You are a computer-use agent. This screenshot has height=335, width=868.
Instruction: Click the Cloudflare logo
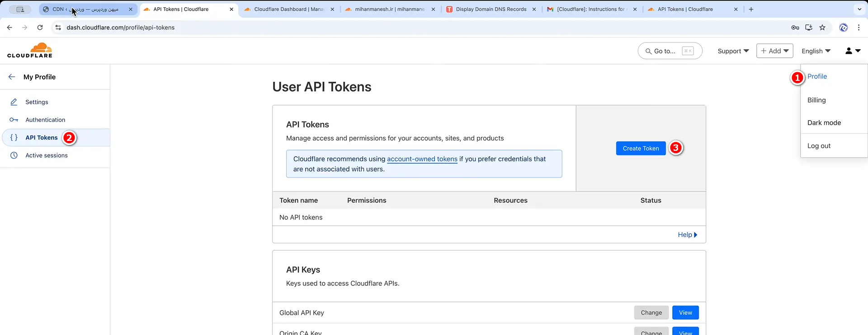30,50
